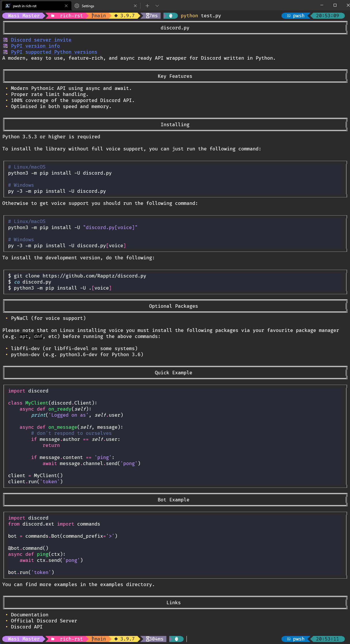Click the Official Discord Server link

(44, 621)
